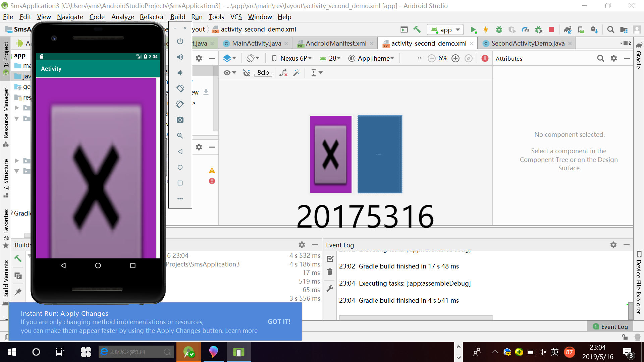
Task: Open Resource Manager side tab
Action: 6,117
